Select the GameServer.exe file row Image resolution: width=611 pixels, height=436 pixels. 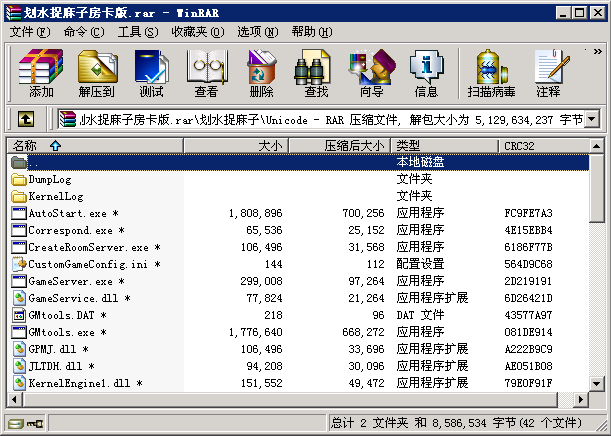point(70,281)
